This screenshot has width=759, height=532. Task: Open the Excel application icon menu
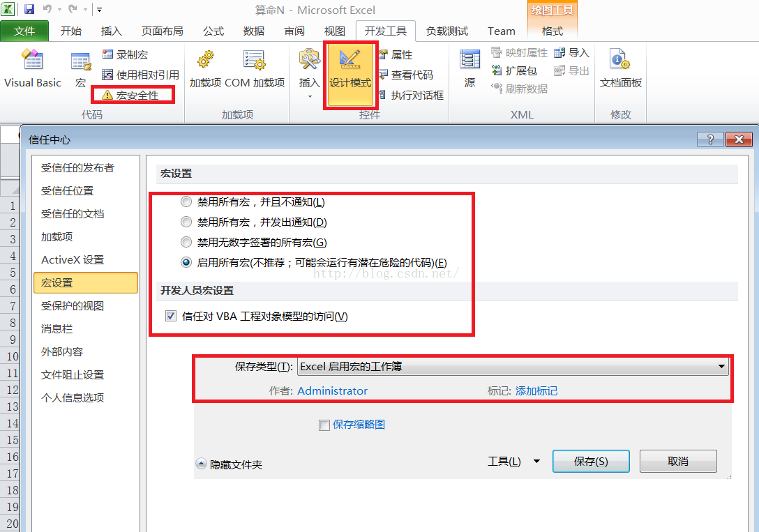click(x=8, y=8)
